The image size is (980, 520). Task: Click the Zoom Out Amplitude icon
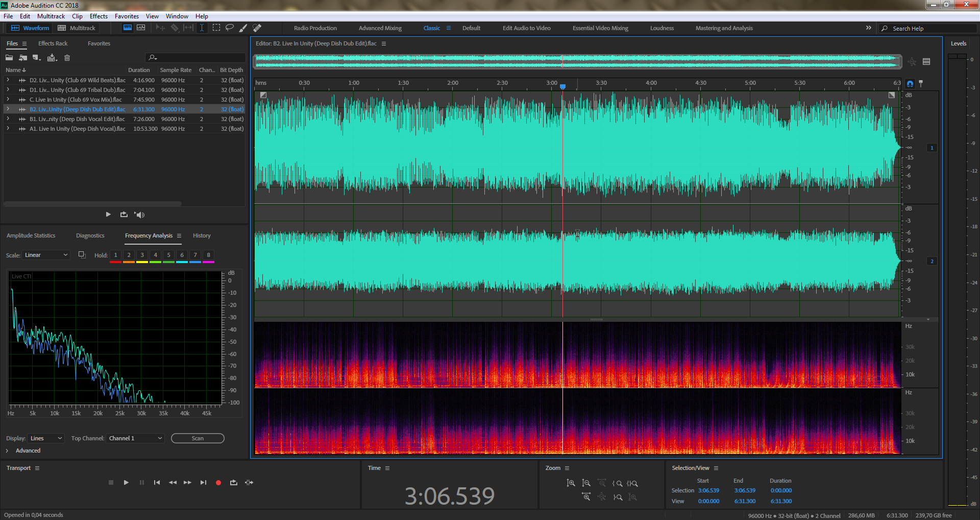pos(586,483)
